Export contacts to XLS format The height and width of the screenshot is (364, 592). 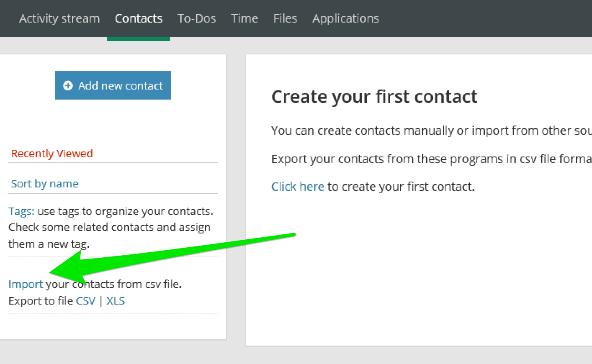[x=116, y=300]
